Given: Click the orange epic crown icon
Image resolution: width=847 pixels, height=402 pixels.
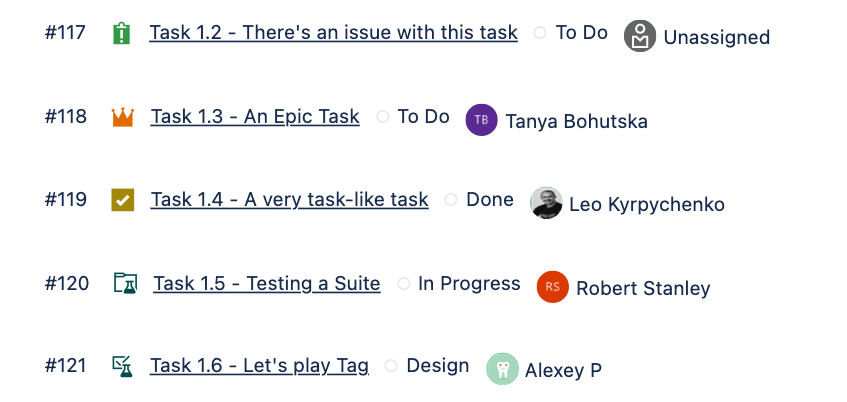Looking at the screenshot, I should coord(122,118).
